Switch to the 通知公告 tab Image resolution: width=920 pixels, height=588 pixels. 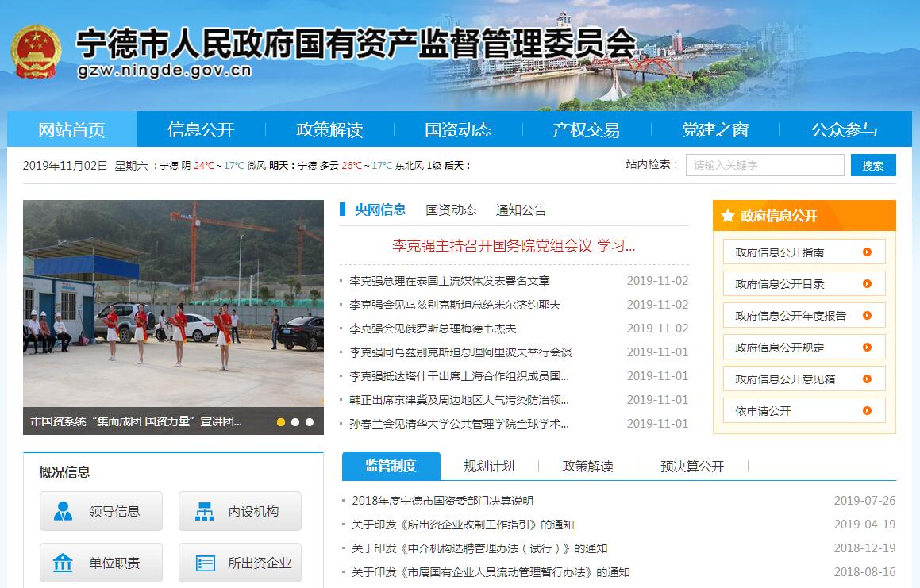(x=521, y=210)
